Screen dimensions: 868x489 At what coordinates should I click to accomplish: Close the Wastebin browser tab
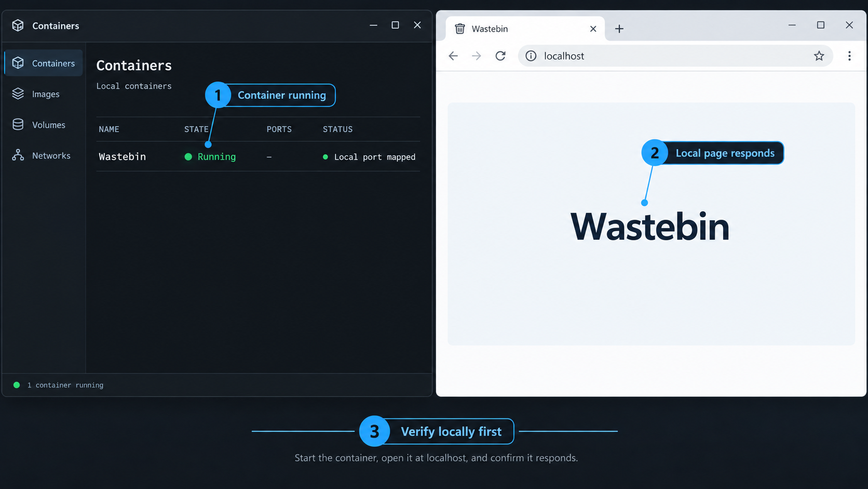(593, 29)
